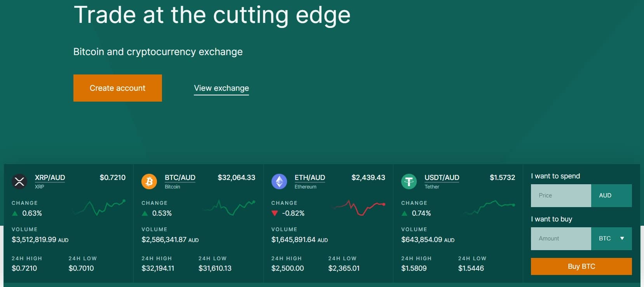The image size is (644, 287).
Task: Click the Ethereum diamond logo icon
Action: click(x=279, y=181)
